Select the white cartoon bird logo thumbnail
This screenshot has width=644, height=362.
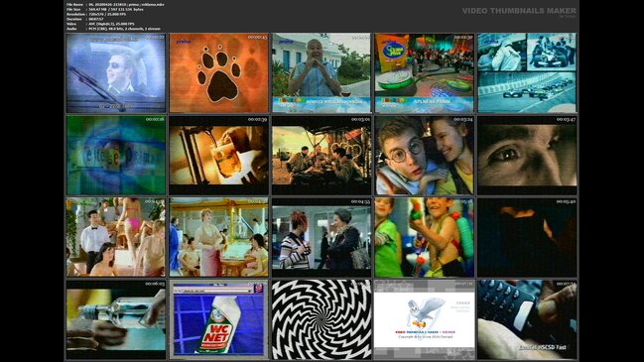425,319
